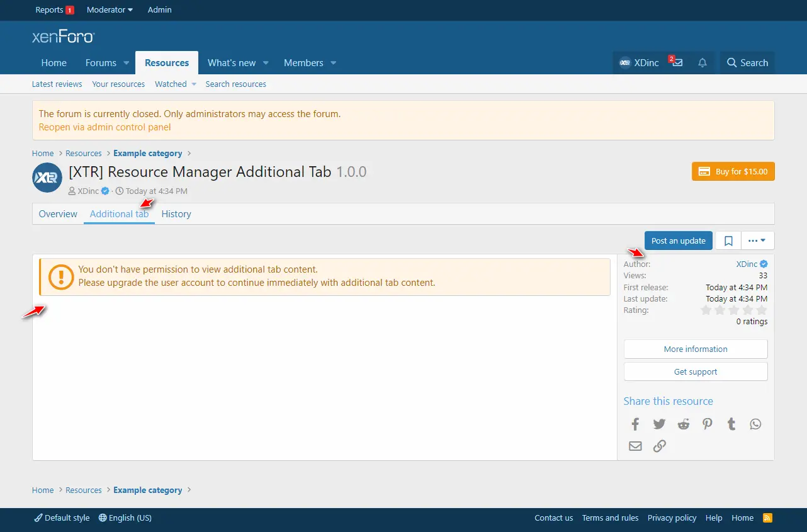807x532 pixels.
Task: Open the top breadcrumb Example category link
Action: [x=148, y=153]
